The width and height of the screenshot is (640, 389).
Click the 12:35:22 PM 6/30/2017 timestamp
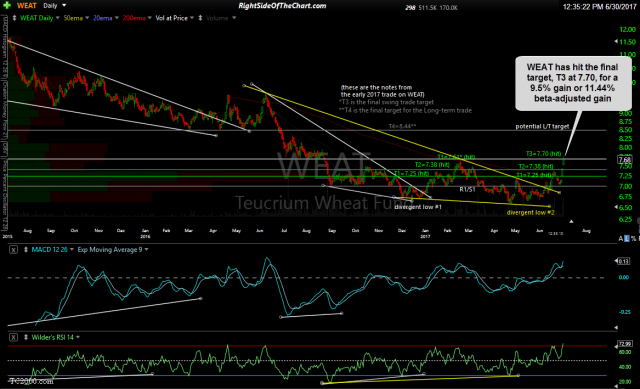pos(600,7)
